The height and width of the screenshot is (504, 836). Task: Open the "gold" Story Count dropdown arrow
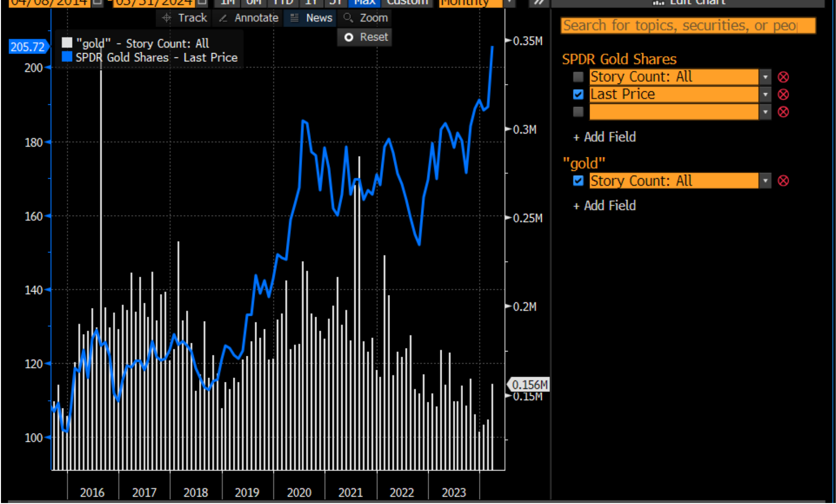[765, 181]
